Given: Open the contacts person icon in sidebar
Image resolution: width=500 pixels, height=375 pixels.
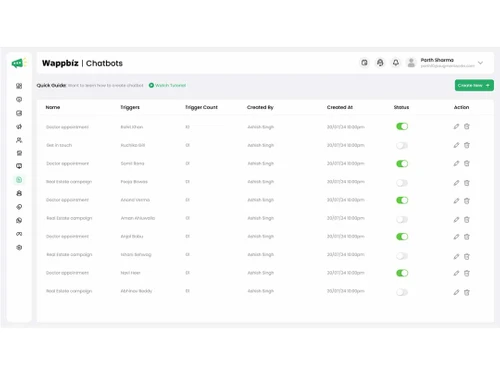Looking at the screenshot, I should [19, 140].
